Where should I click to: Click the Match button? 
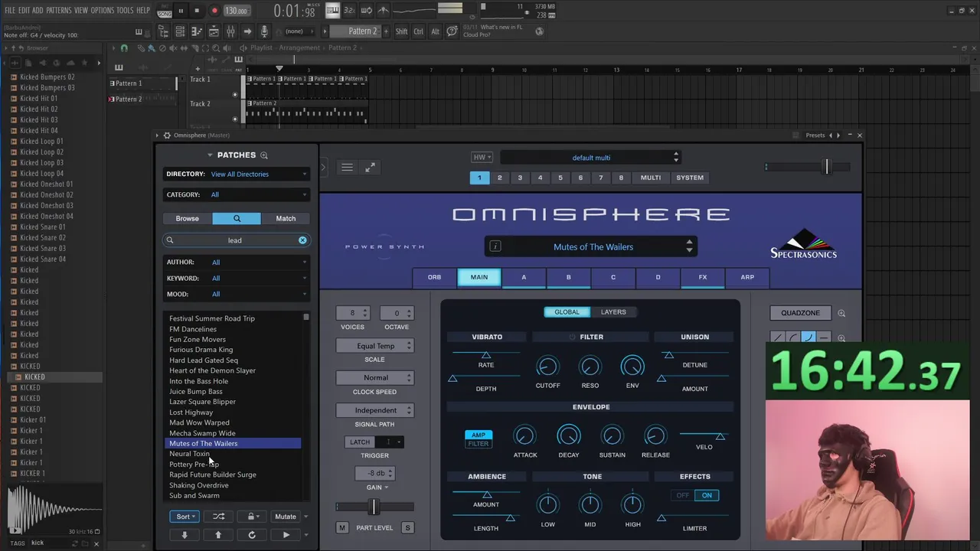(x=286, y=219)
